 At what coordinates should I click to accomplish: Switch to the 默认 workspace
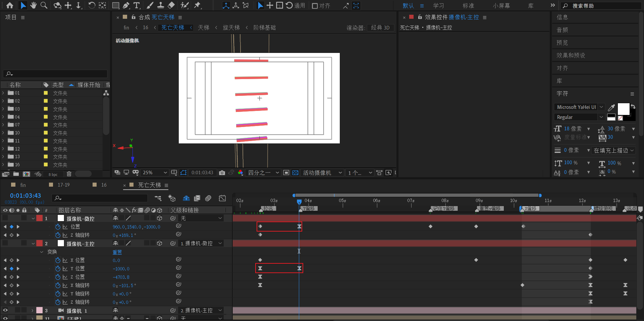(408, 6)
